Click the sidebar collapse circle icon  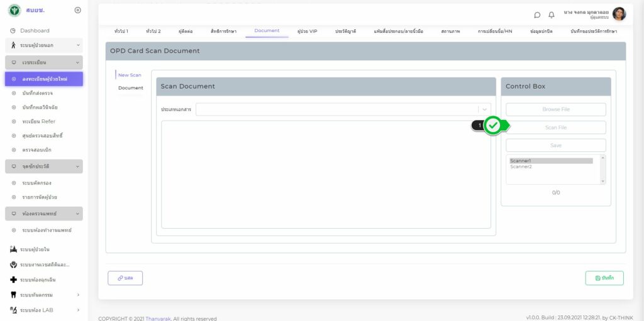pos(77,10)
